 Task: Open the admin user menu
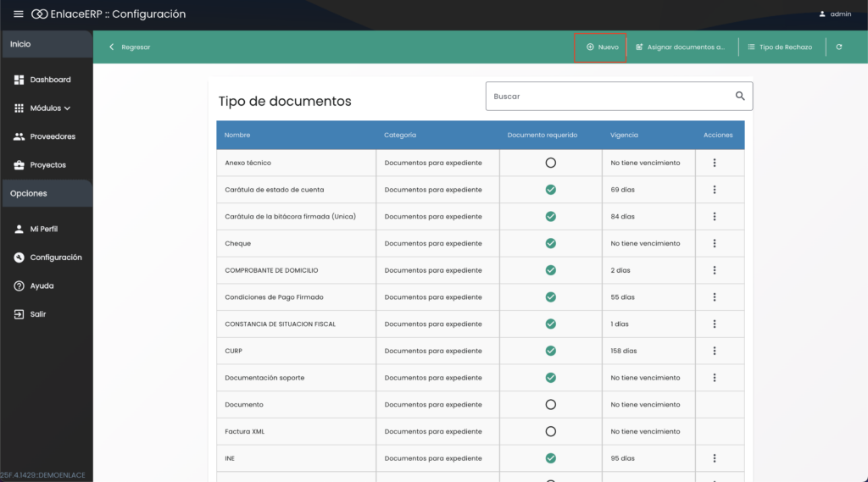coord(835,14)
